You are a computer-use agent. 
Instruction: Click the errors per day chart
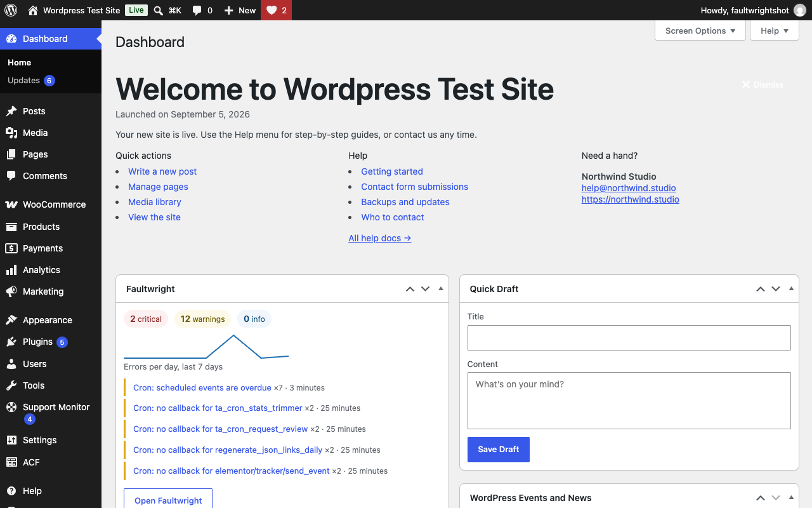pyautogui.click(x=206, y=347)
